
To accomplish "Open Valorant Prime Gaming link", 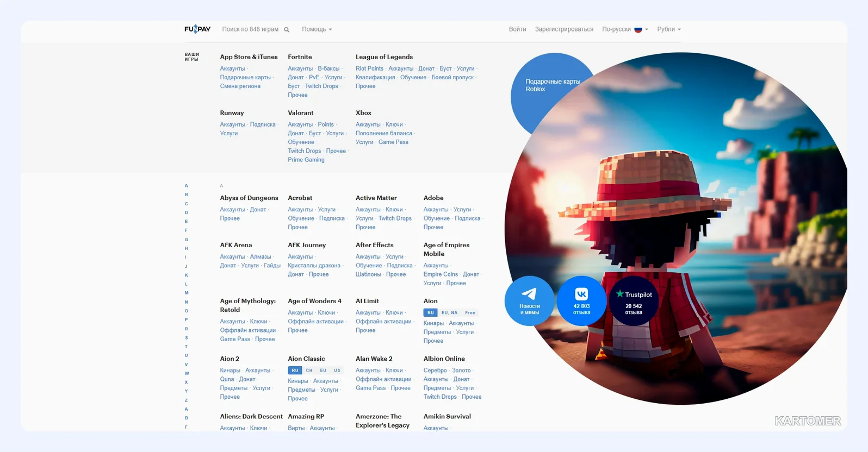I will pyautogui.click(x=306, y=160).
